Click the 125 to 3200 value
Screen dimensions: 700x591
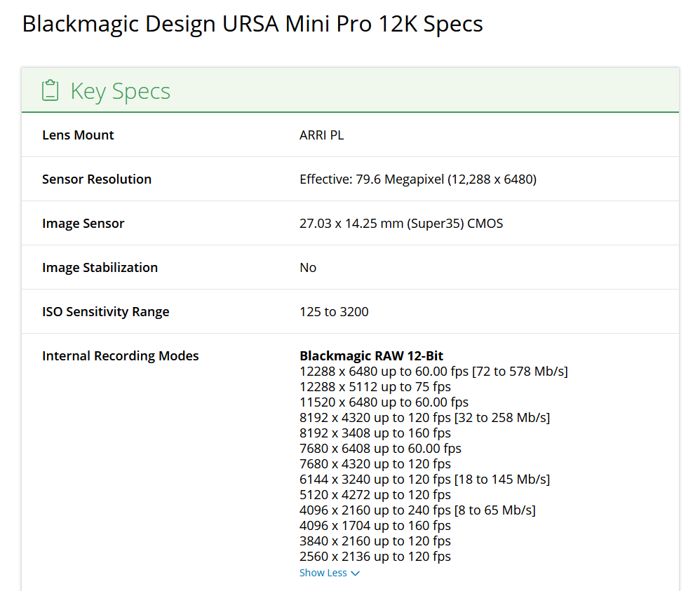click(x=334, y=311)
